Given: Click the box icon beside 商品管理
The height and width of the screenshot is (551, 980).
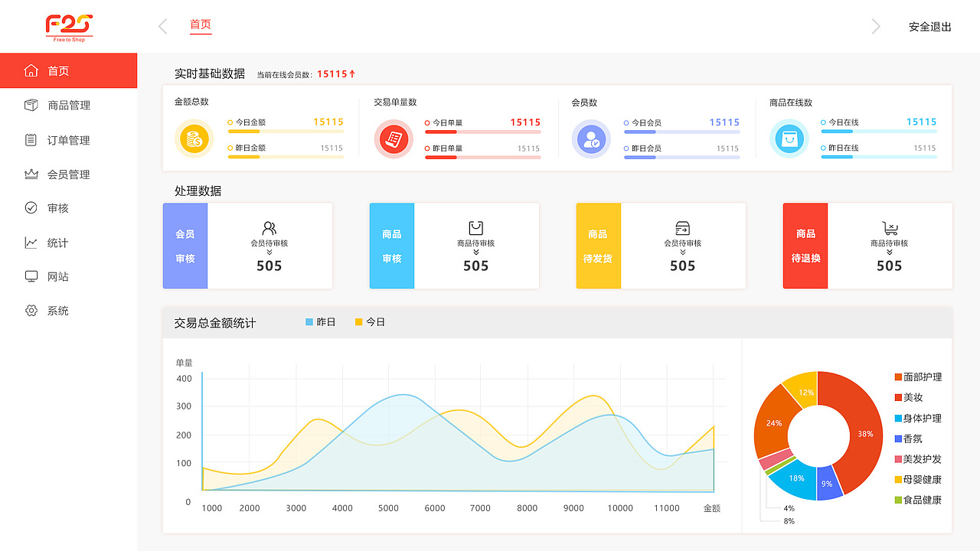Looking at the screenshot, I should click(x=31, y=105).
